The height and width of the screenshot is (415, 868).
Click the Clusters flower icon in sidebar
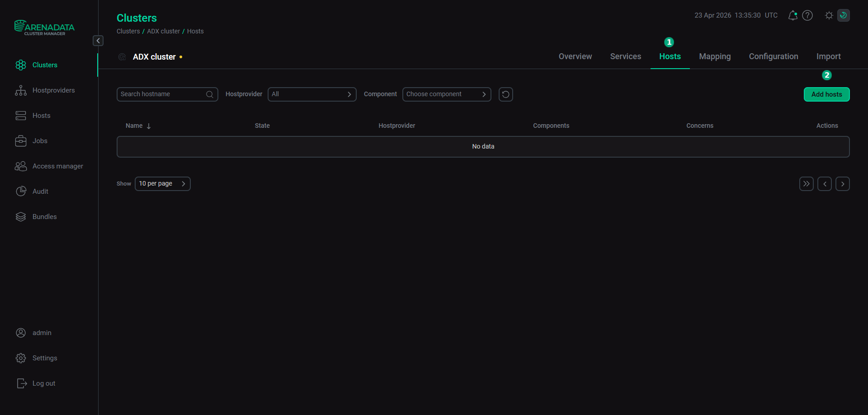(x=21, y=65)
